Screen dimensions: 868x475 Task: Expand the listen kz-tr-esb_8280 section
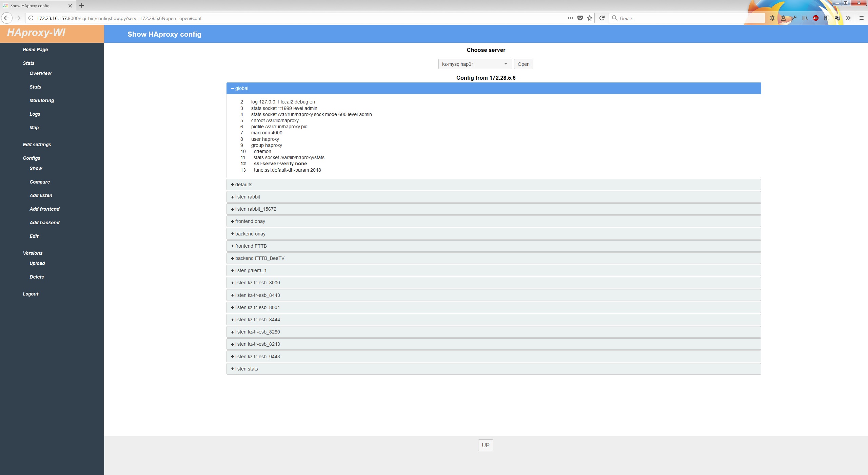click(494, 332)
